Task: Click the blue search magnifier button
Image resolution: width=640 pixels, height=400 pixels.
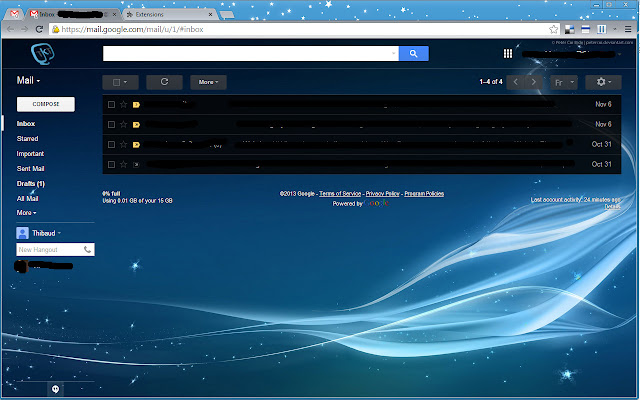Action: (413, 53)
